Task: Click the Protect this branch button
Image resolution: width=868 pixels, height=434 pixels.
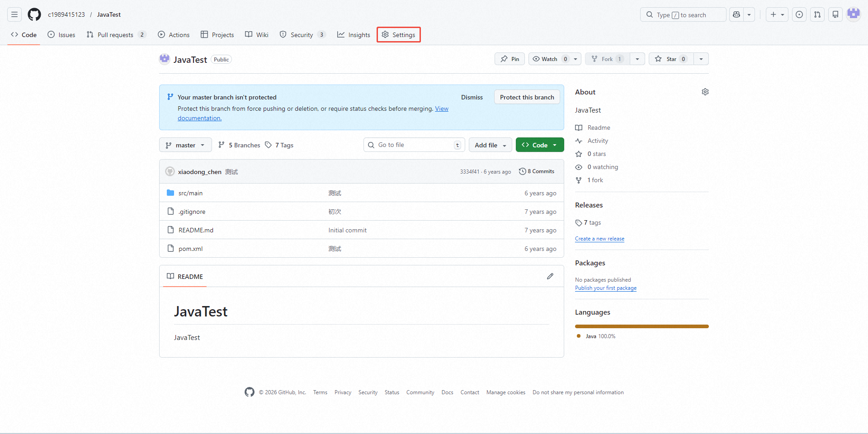Action: [527, 97]
